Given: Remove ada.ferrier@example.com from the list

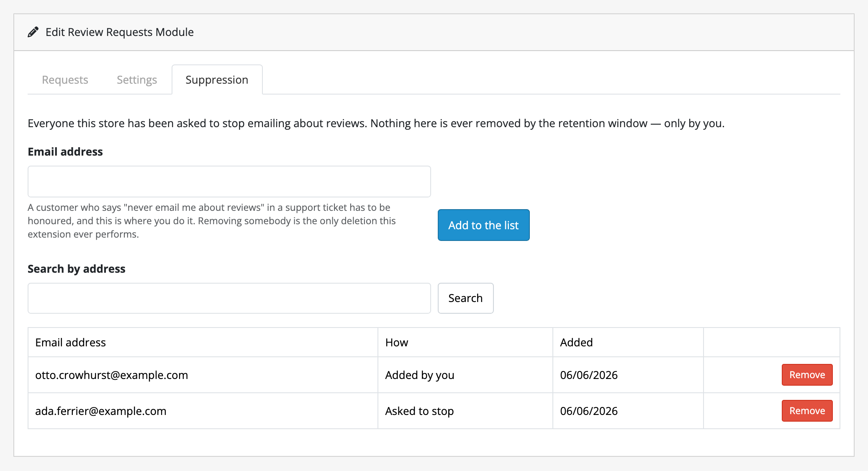Looking at the screenshot, I should 807,411.
